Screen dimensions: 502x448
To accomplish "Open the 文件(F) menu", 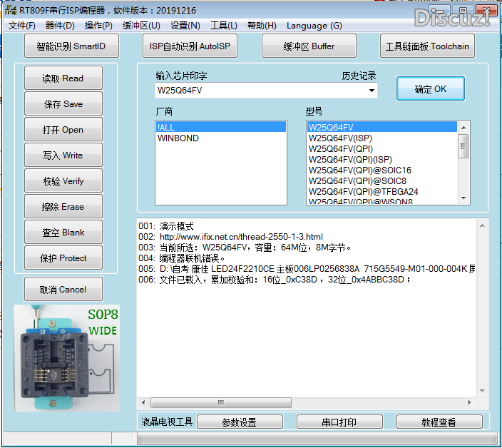I will pos(22,26).
